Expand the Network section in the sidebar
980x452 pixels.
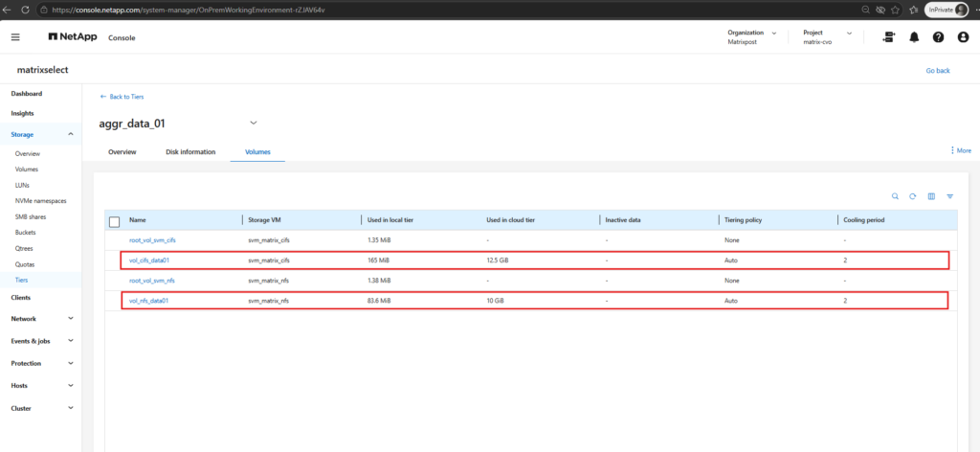40,318
